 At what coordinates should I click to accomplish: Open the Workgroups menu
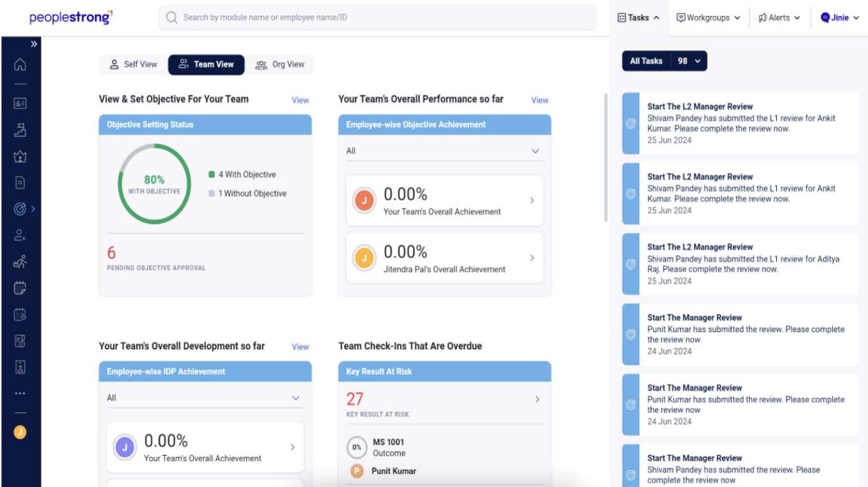(x=708, y=18)
